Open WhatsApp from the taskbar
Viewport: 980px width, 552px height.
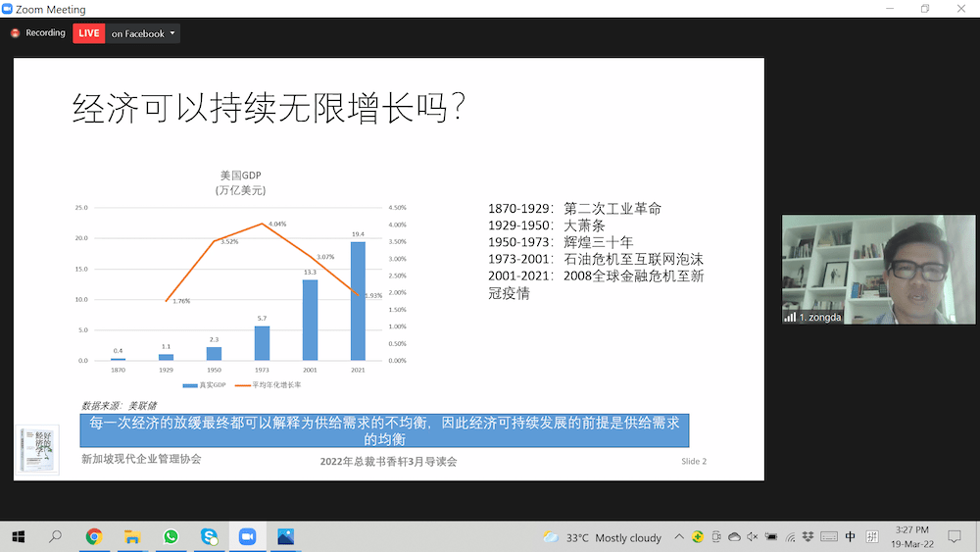coord(171,536)
